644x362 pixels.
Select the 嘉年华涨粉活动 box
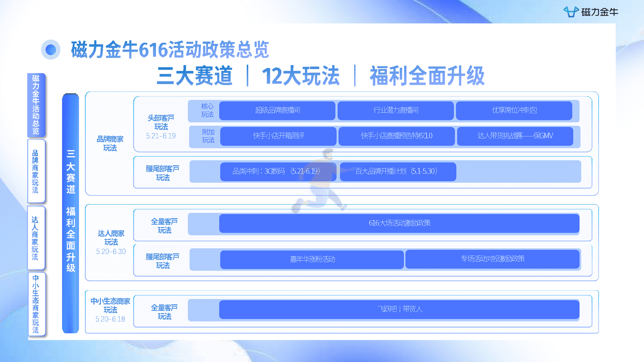click(312, 259)
